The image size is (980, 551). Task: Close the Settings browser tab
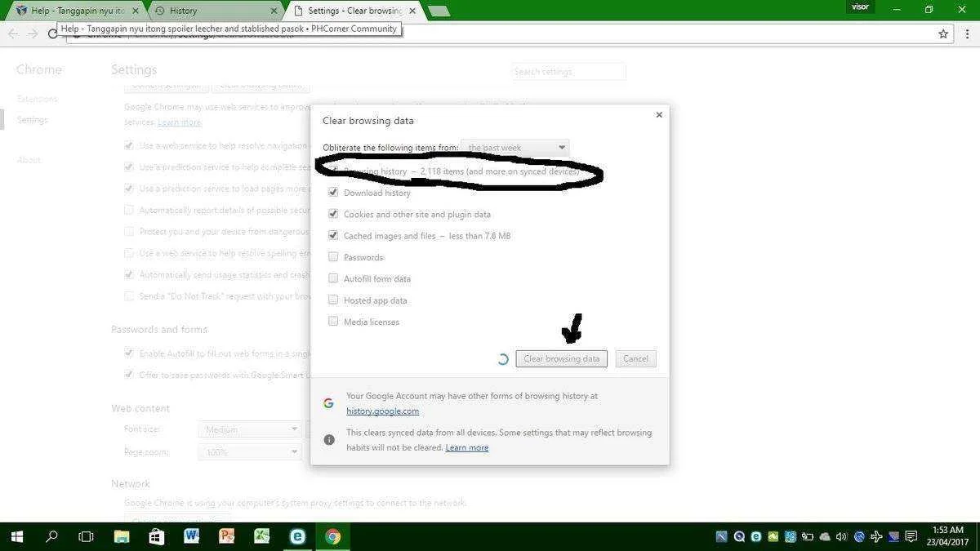(x=413, y=11)
